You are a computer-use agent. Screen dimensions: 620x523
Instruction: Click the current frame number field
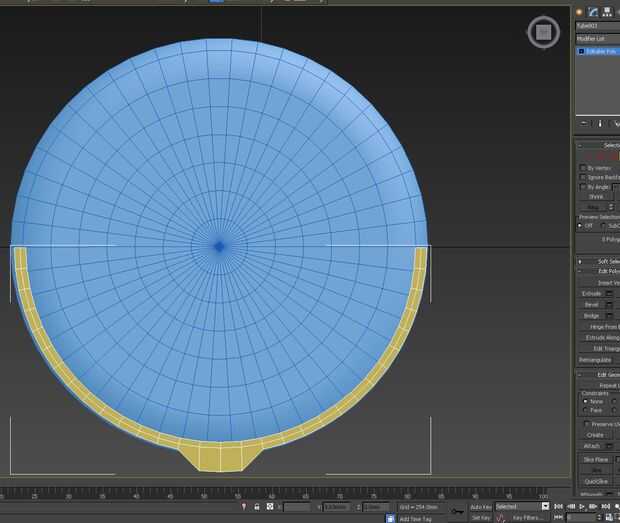click(x=581, y=517)
